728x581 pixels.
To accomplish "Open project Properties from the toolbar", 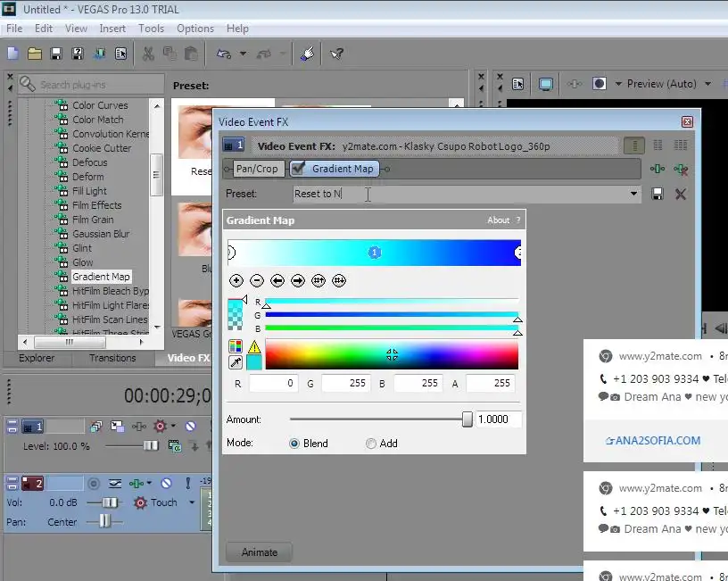I will coord(120,54).
